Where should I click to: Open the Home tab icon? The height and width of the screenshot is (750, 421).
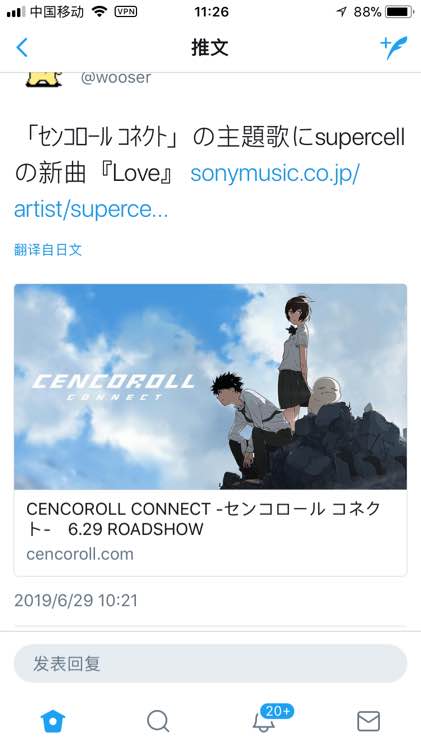[53, 721]
